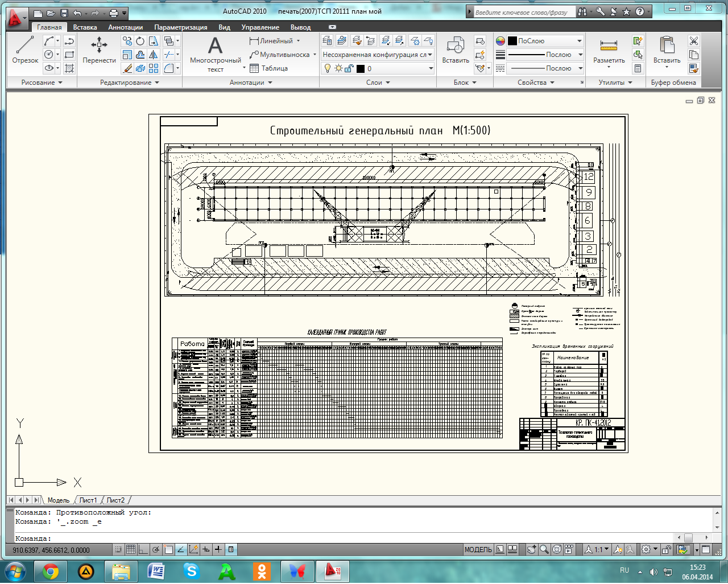Image resolution: width=728 pixels, height=584 pixels.
Task: Start Многострочный текст multiline text tool
Action: coord(215,54)
